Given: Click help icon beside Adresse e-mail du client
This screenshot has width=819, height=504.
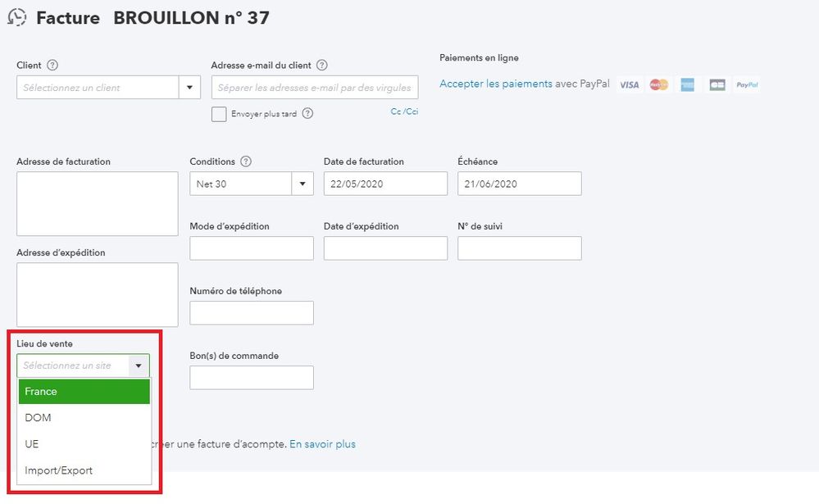Looking at the screenshot, I should pyautogui.click(x=322, y=66).
